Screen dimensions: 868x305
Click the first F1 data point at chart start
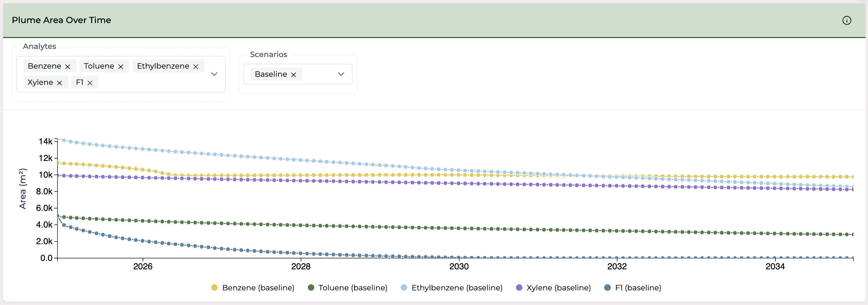click(x=57, y=215)
